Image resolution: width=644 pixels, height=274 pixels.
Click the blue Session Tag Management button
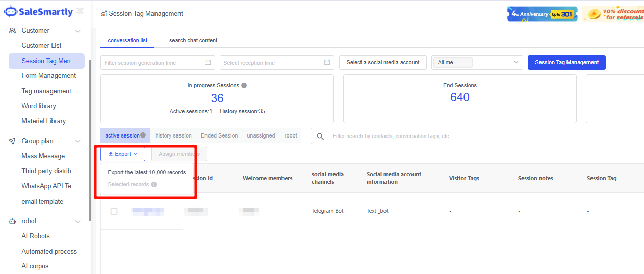click(x=566, y=62)
